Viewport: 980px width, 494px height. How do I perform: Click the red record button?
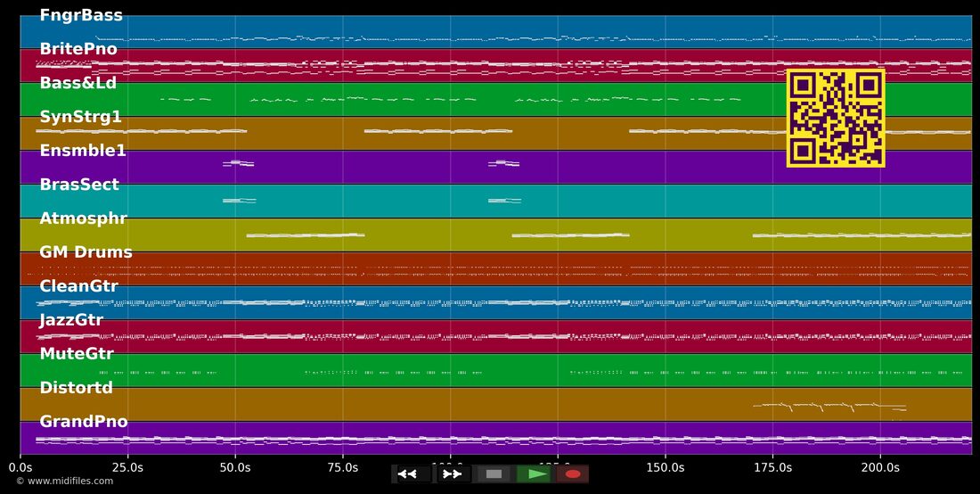tap(573, 474)
